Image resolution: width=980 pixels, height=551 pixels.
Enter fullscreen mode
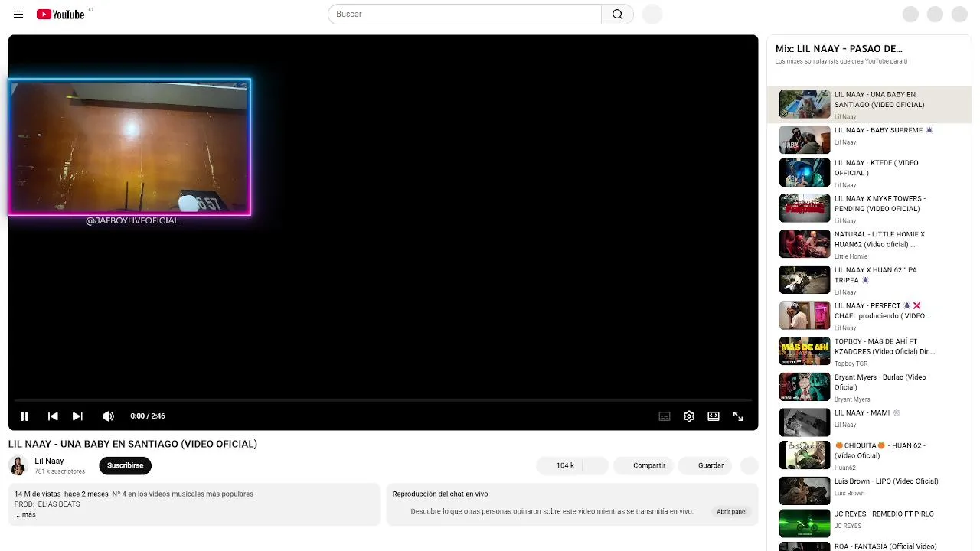738,416
